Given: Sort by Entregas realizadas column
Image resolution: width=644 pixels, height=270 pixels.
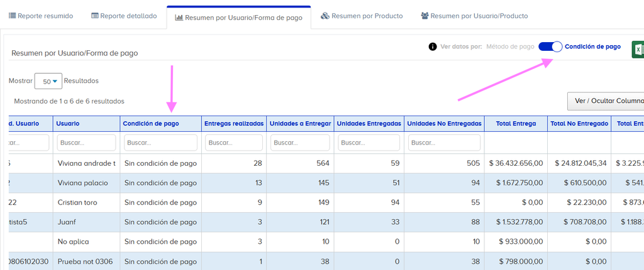Looking at the screenshot, I should tap(234, 124).
